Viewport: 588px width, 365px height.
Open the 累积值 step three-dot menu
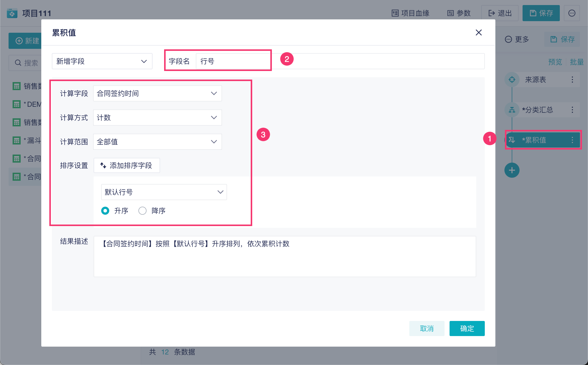pos(572,140)
